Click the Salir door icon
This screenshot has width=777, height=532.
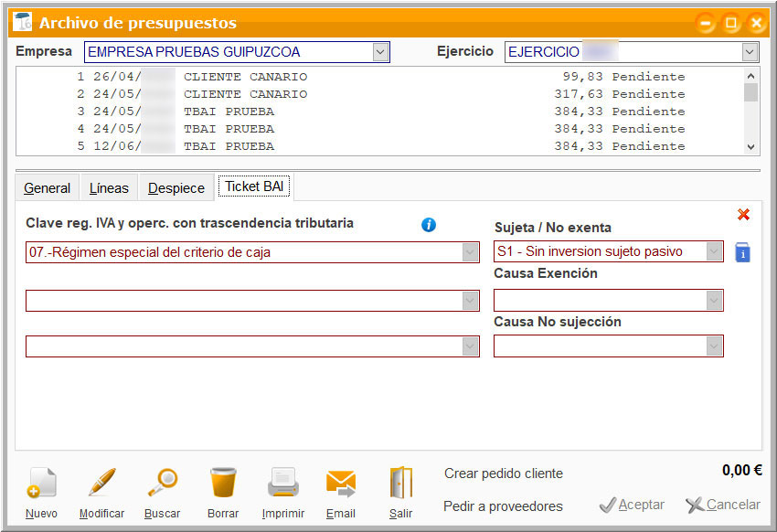point(401,483)
